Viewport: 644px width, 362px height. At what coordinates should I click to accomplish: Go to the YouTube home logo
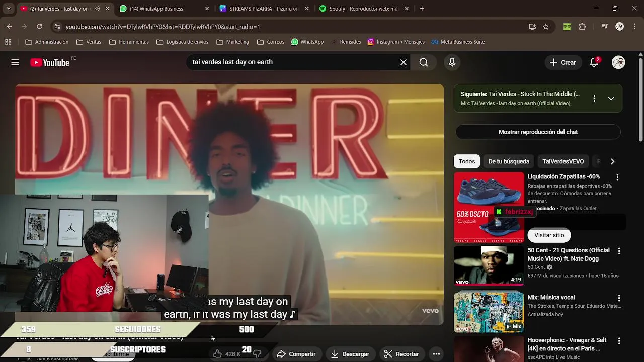(49, 62)
